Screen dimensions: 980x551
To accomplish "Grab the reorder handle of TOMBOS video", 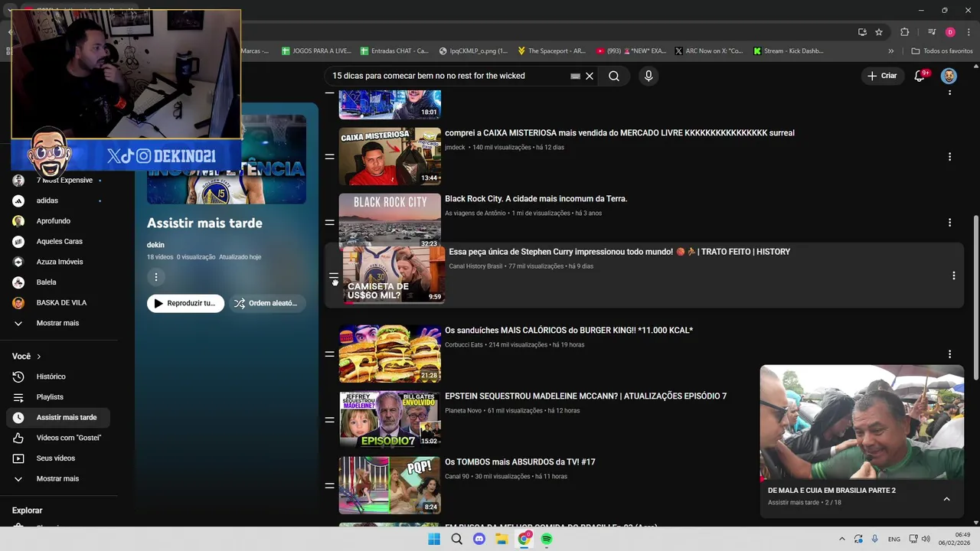I will click(329, 486).
